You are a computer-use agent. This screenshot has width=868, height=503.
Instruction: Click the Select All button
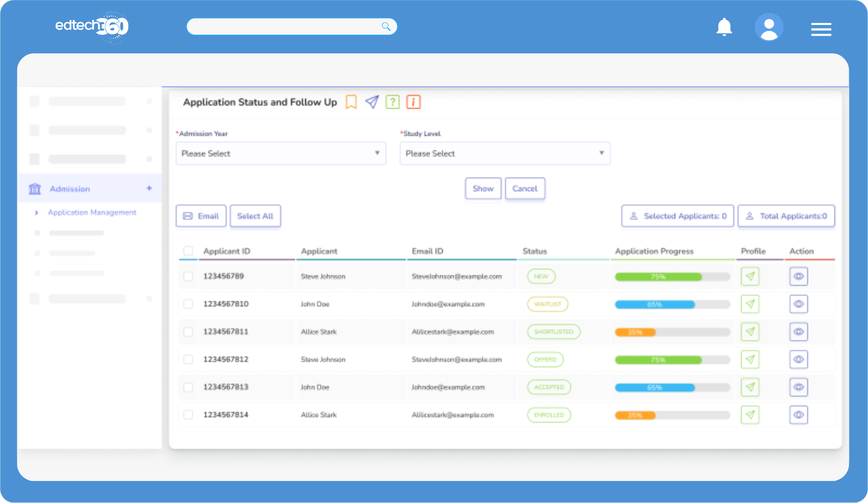pos(255,216)
